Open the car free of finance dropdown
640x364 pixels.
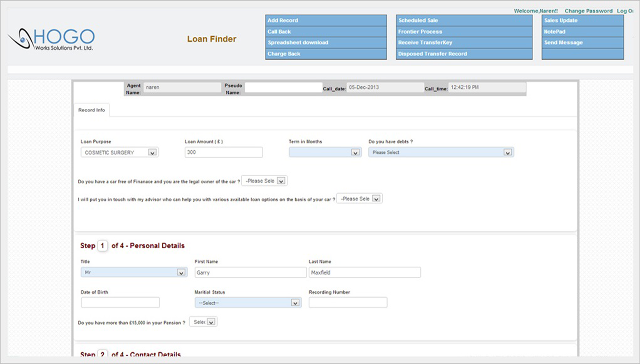click(x=264, y=181)
